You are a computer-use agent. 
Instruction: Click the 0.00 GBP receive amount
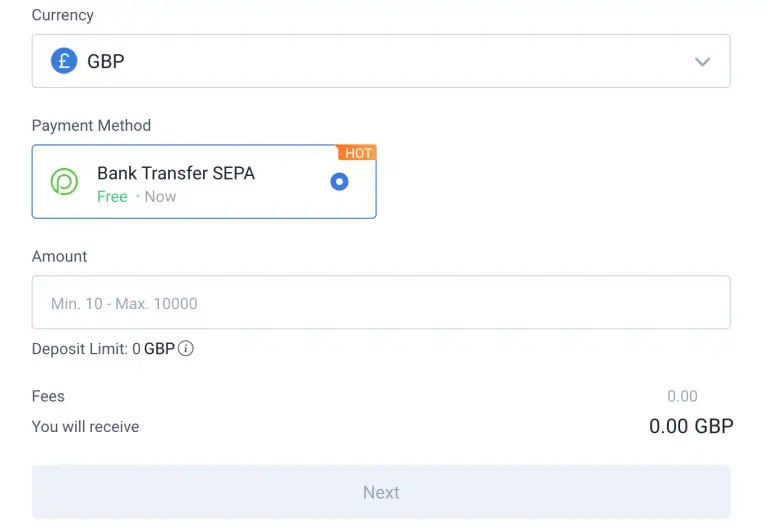pyautogui.click(x=691, y=426)
